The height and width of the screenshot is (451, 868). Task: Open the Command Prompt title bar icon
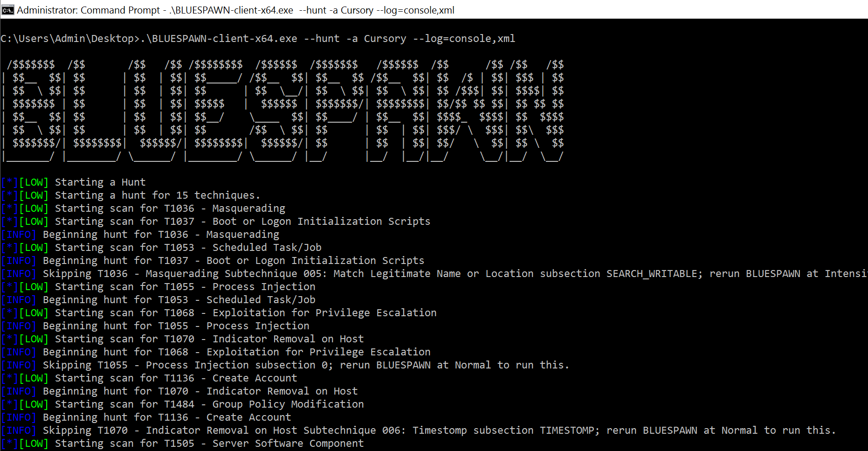(x=8, y=10)
